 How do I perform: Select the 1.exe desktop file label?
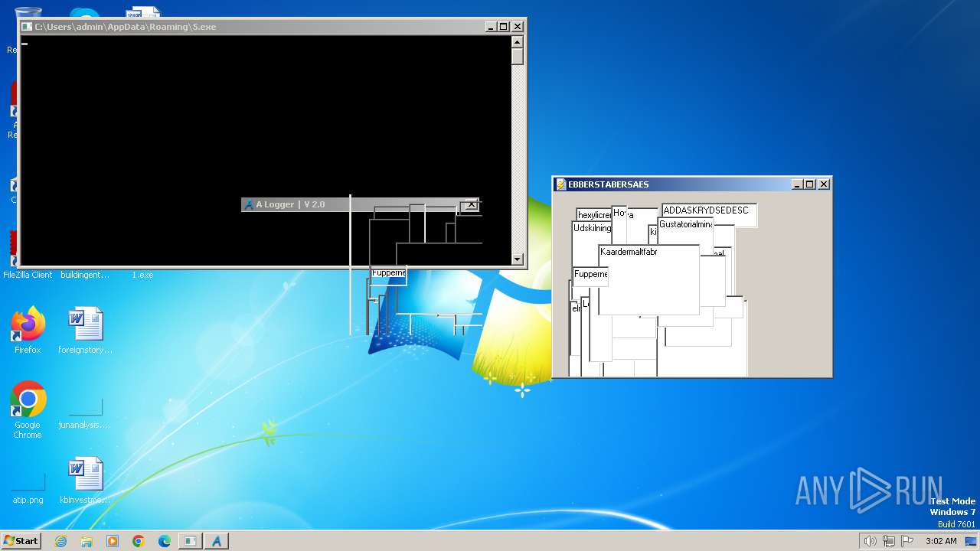tap(142, 275)
